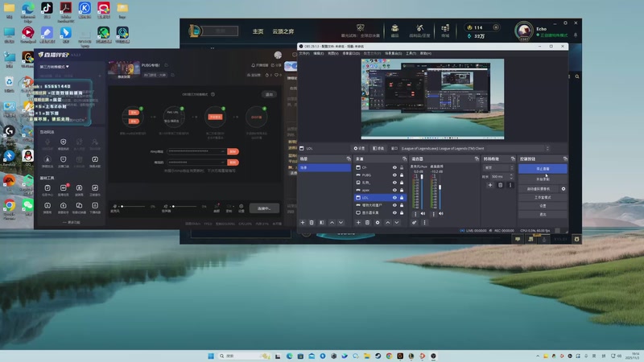Select the 植物大战僵尸 source row
This screenshot has width=644, height=362.
pyautogui.click(x=379, y=205)
